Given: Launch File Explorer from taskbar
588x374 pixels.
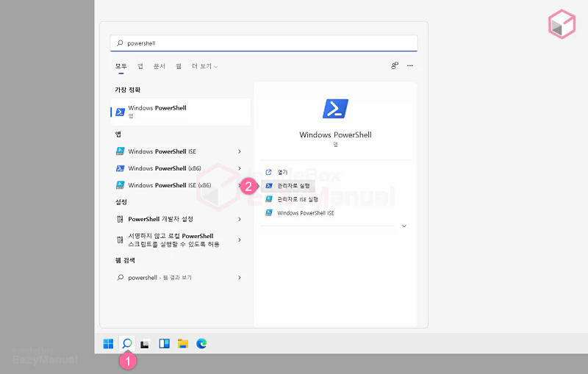Looking at the screenshot, I should point(183,344).
